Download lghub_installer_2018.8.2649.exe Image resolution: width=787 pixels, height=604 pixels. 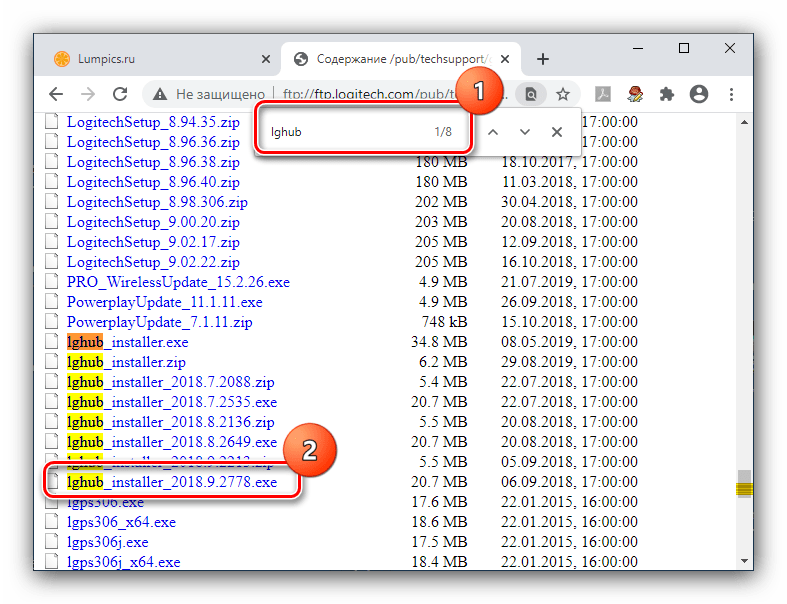click(172, 443)
